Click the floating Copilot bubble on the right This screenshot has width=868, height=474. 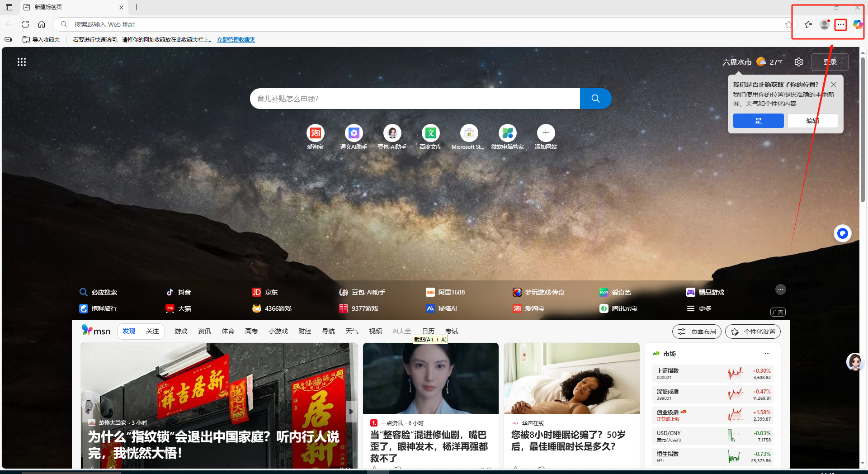click(x=842, y=233)
